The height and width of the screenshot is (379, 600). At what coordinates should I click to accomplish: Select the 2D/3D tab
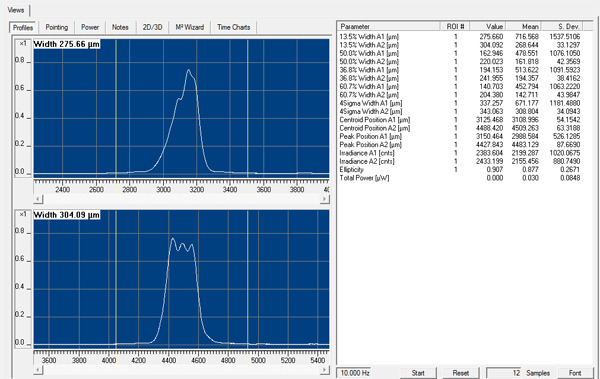(x=152, y=27)
